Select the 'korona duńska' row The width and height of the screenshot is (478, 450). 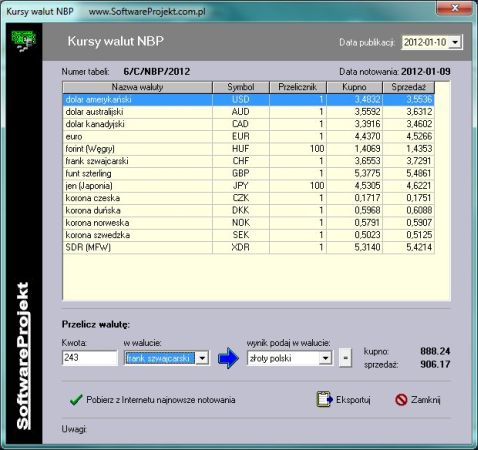[248, 210]
